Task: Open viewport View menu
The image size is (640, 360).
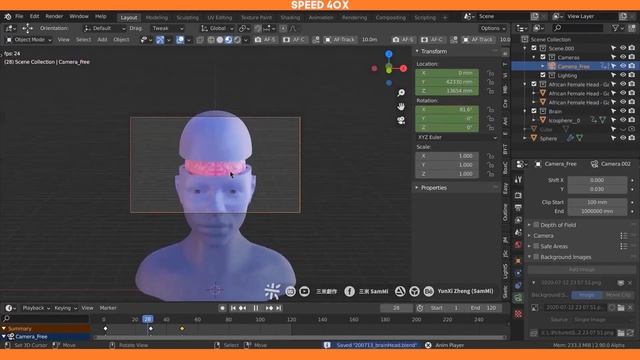Action: coord(64,40)
